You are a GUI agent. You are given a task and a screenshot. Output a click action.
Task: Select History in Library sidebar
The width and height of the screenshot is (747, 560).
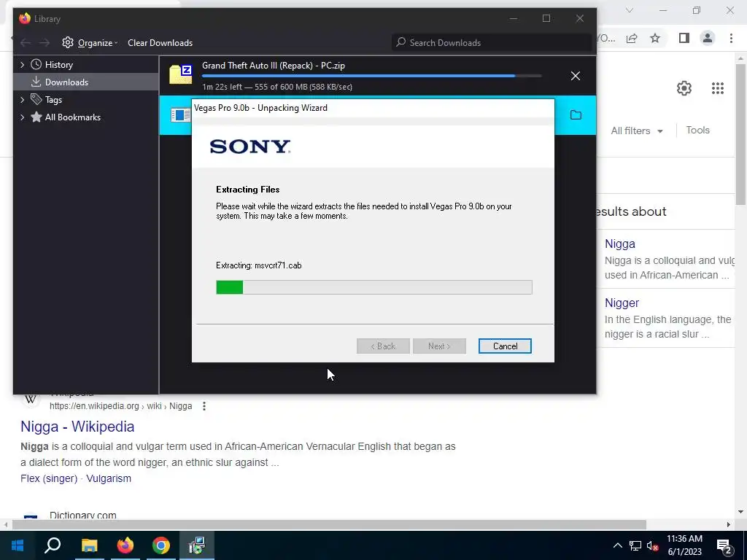58,65
